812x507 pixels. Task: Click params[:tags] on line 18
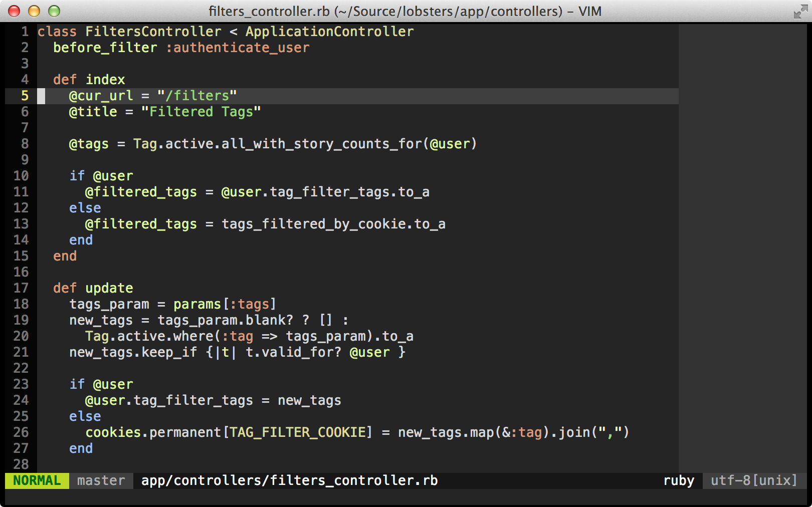click(226, 304)
